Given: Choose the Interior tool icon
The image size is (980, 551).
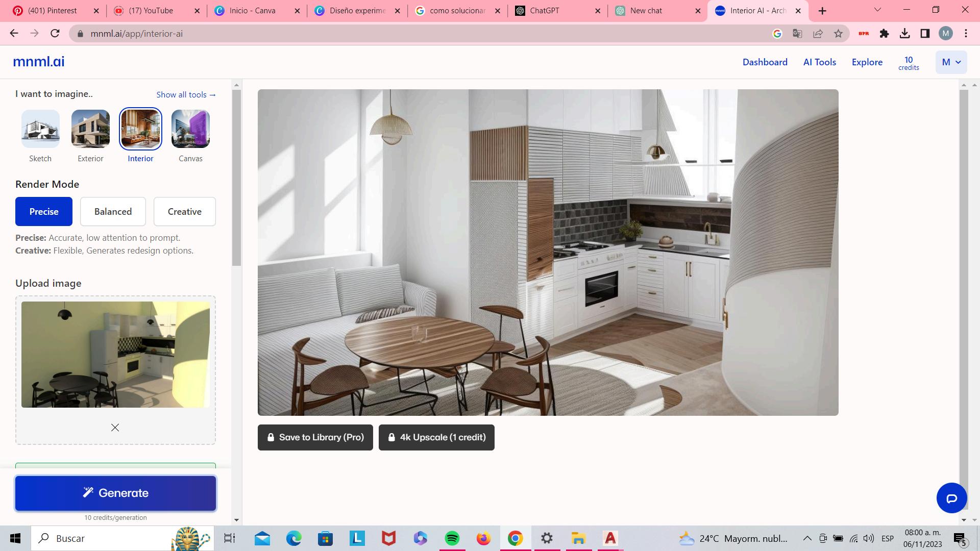Looking at the screenshot, I should click(x=140, y=129).
